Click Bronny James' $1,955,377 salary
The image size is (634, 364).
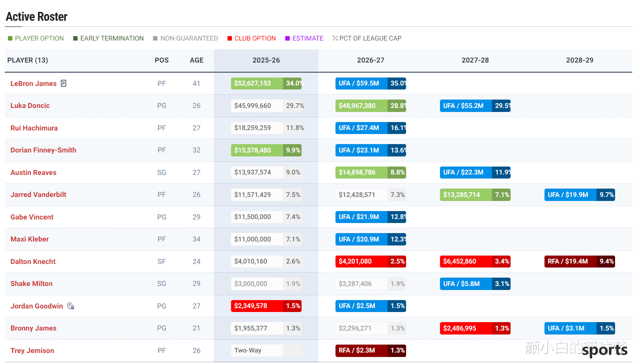266,328
